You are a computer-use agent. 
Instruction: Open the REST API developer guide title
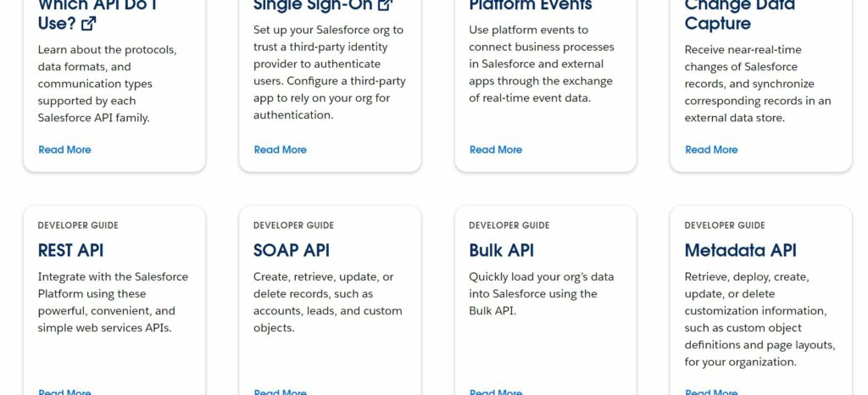coord(70,250)
